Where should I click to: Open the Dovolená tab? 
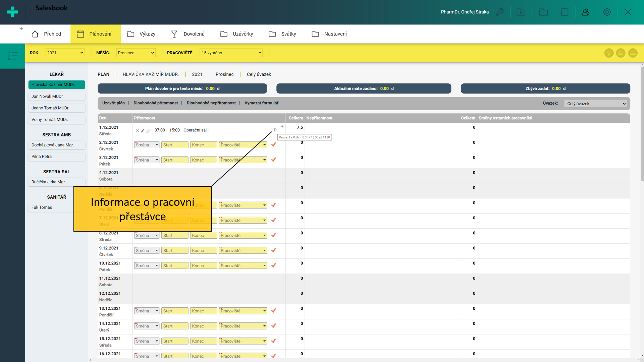tap(188, 34)
